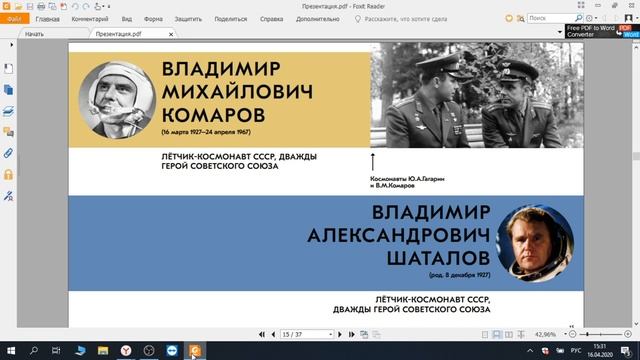Viewport: 640px width, 360px height.
Task: Open the Layers panel icon in sidebar
Action: tap(8, 111)
